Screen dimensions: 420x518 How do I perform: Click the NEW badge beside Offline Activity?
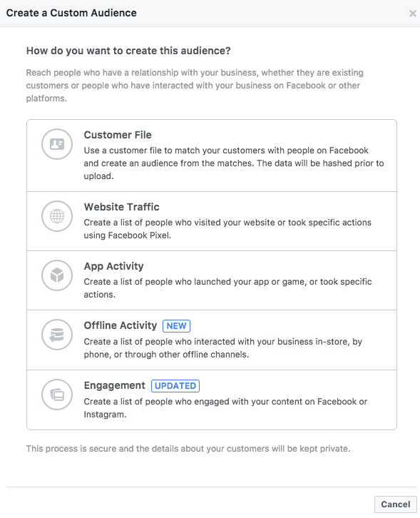pyautogui.click(x=176, y=326)
